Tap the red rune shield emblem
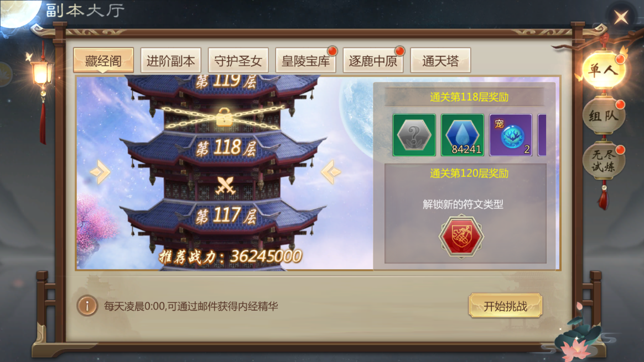The image size is (644, 362). [461, 237]
